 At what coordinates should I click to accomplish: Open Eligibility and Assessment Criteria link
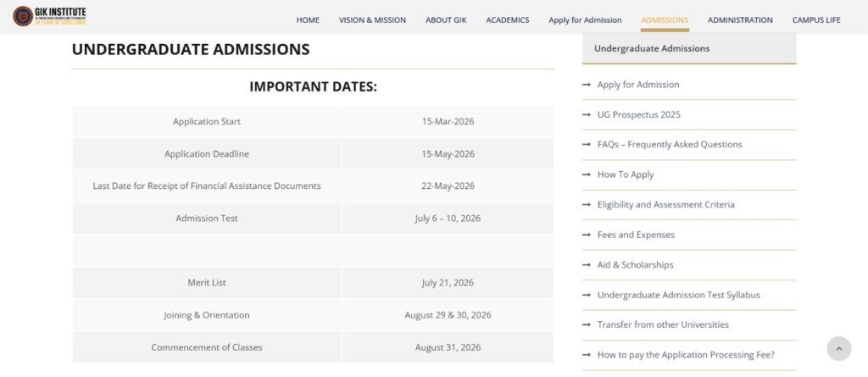(x=665, y=205)
